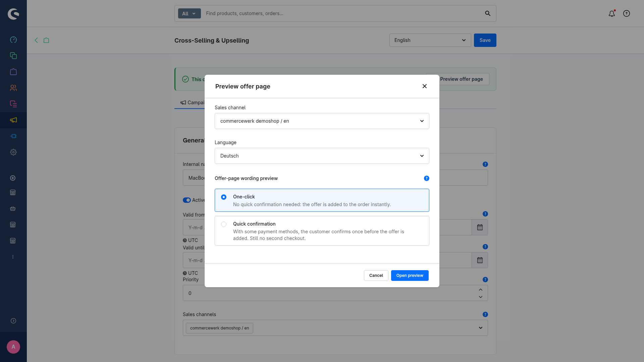
Task: Click the Save button
Action: (485, 40)
